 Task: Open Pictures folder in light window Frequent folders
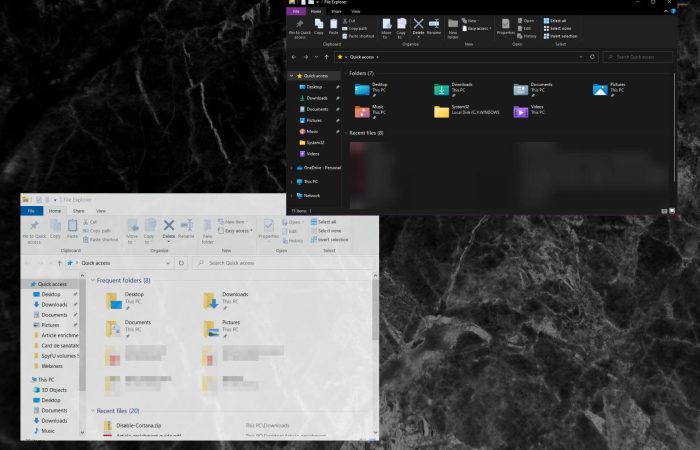[x=222, y=329]
